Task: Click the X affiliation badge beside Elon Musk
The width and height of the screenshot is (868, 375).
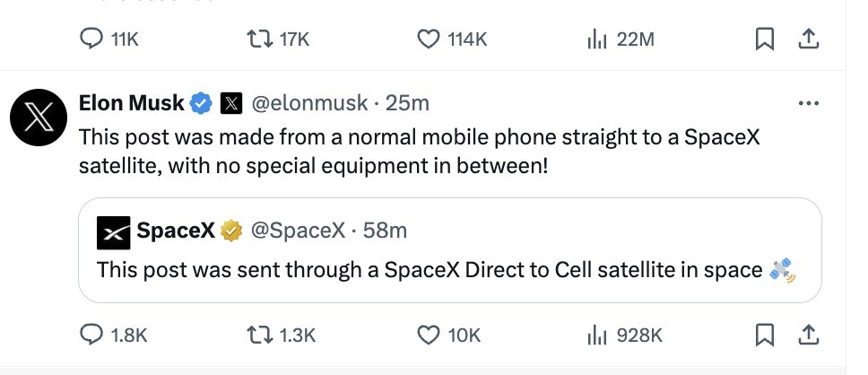Action: [230, 103]
